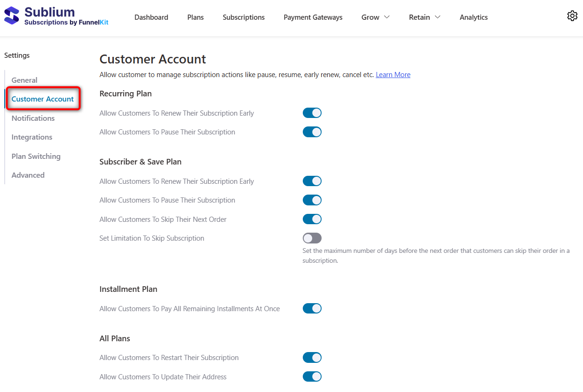
Task: Click Subscriptions by FunnelKit tagline
Action: [66, 22]
